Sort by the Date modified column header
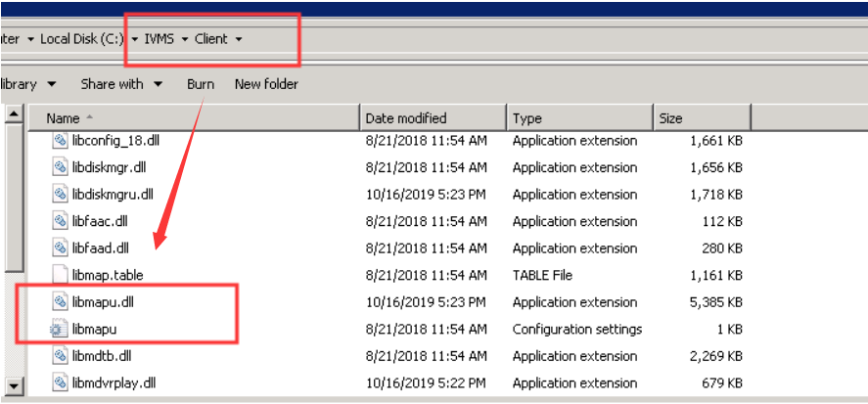 (433, 118)
